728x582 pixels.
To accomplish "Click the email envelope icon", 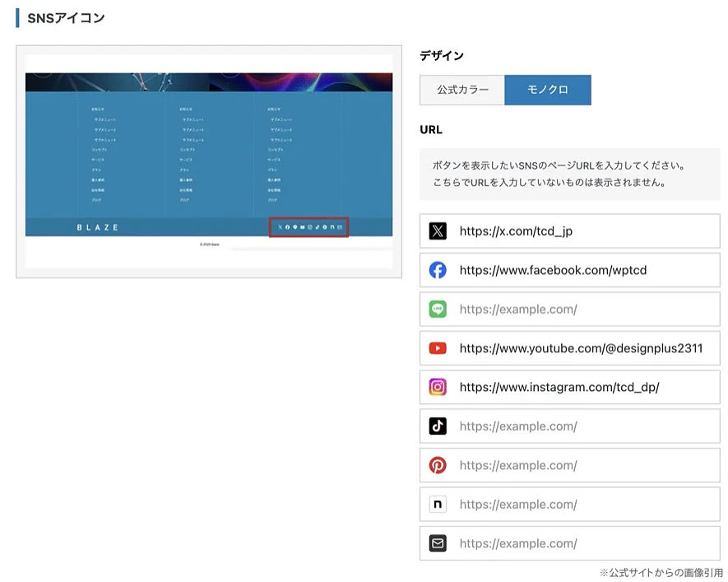I will click(437, 543).
